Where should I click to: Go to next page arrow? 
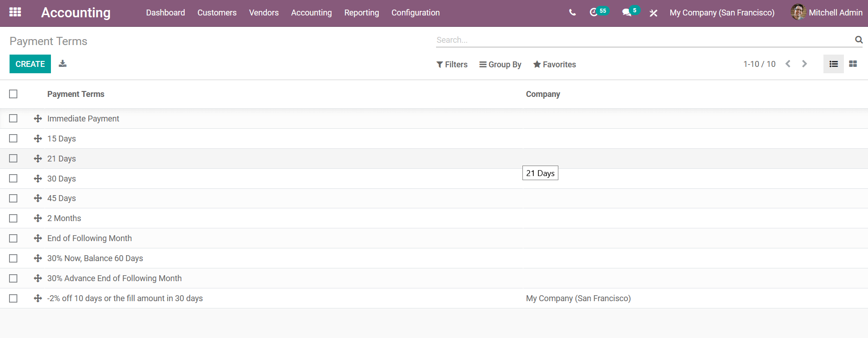(x=804, y=64)
